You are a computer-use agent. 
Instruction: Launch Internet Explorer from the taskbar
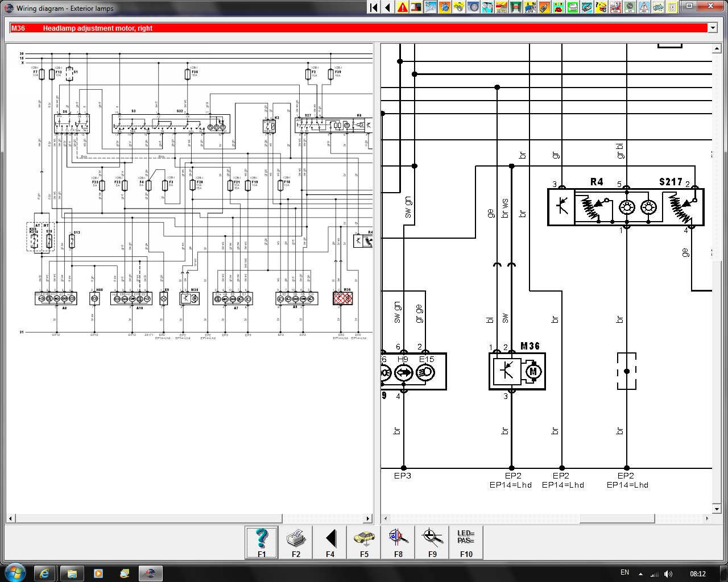click(44, 572)
